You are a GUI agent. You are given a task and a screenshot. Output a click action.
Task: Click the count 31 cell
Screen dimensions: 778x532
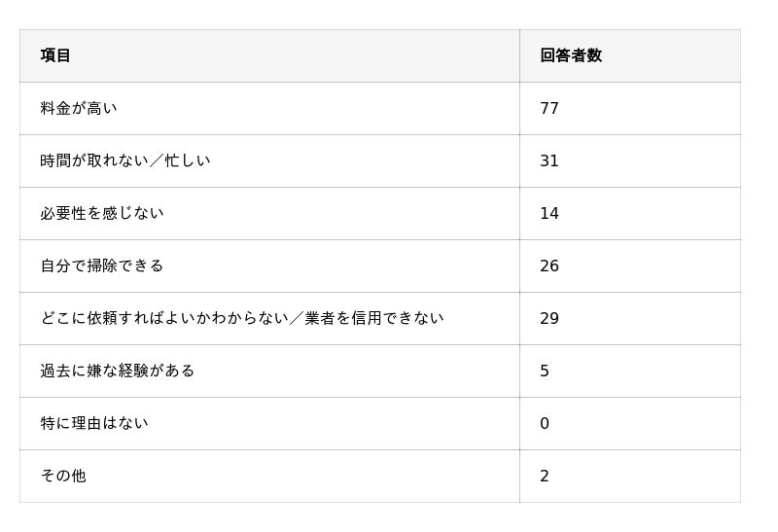pyautogui.click(x=549, y=160)
